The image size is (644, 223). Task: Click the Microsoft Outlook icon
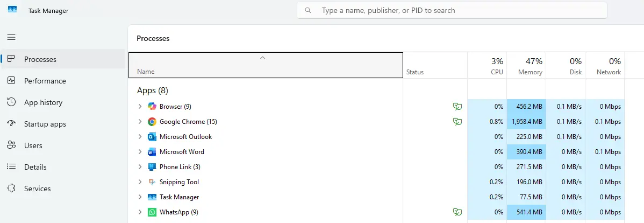pyautogui.click(x=152, y=137)
